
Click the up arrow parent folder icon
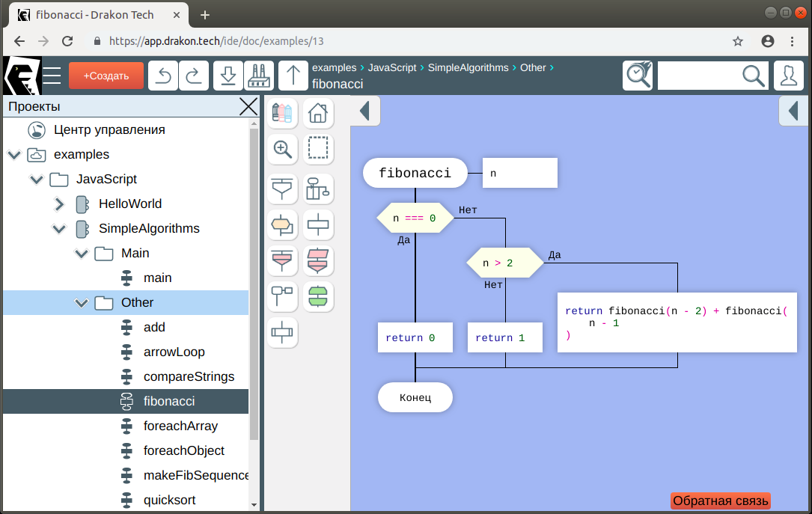click(293, 76)
